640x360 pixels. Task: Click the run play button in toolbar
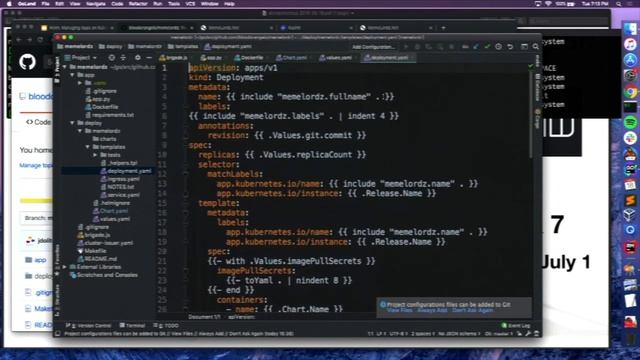(x=406, y=47)
